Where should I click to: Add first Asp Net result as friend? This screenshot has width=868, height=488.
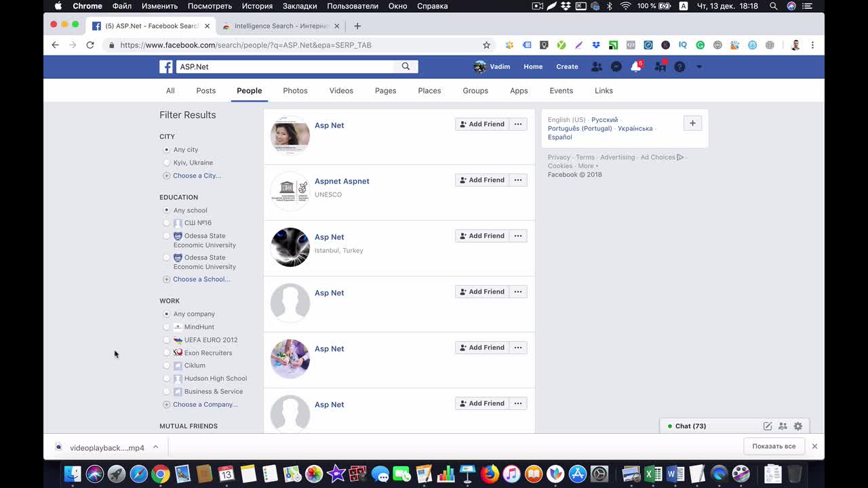tap(481, 124)
